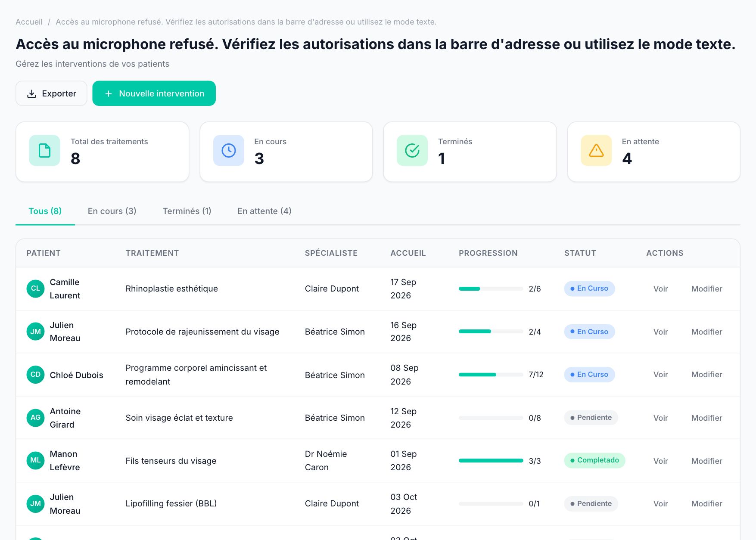Click "Dr Noémie Caron" specialist cell

tap(326, 461)
